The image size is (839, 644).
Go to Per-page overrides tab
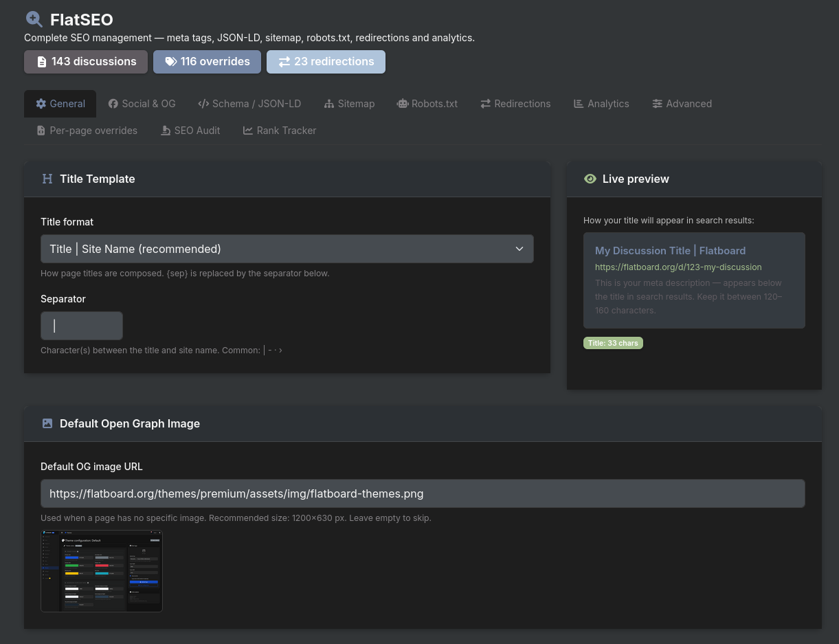pos(87,131)
